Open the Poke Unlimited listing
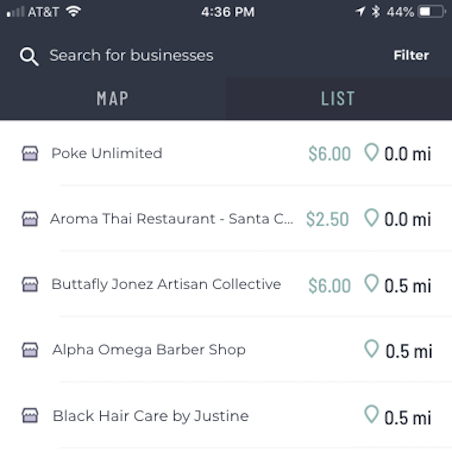This screenshot has width=452, height=452. click(226, 153)
